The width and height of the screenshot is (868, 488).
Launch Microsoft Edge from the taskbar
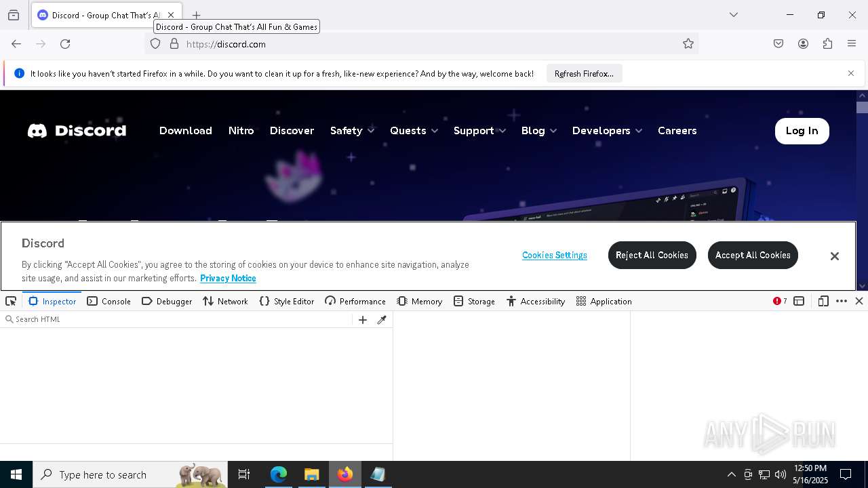click(279, 474)
